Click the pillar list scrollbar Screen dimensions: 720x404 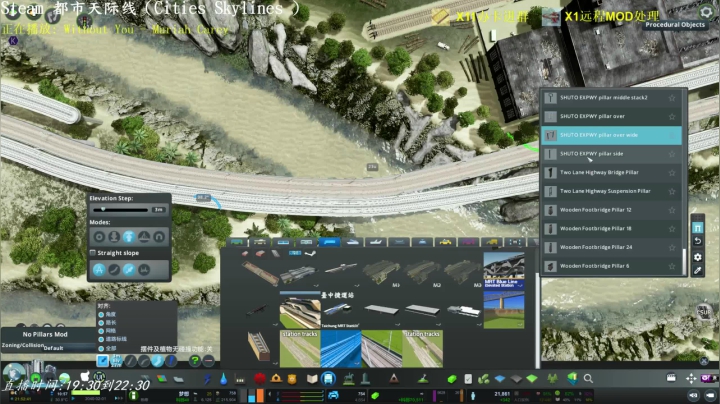pyautogui.click(x=684, y=262)
